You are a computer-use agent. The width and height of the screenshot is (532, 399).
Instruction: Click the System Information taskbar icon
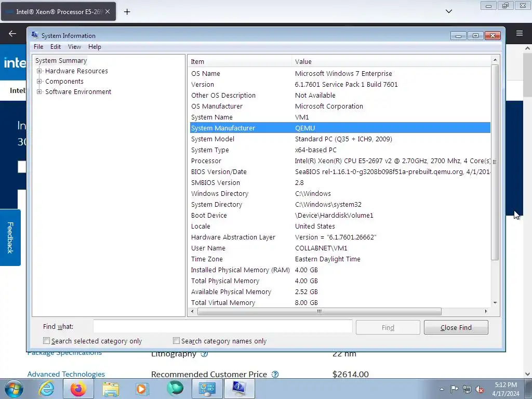tap(239, 389)
